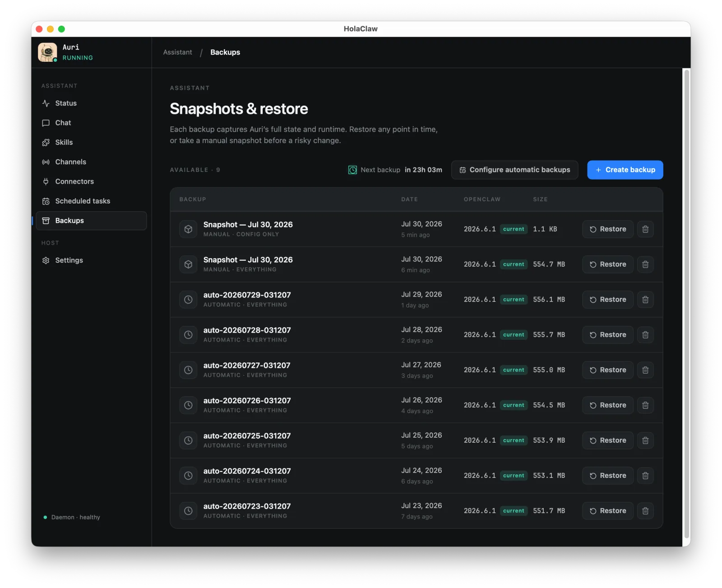Click the OPENCLAW column header

(x=482, y=199)
